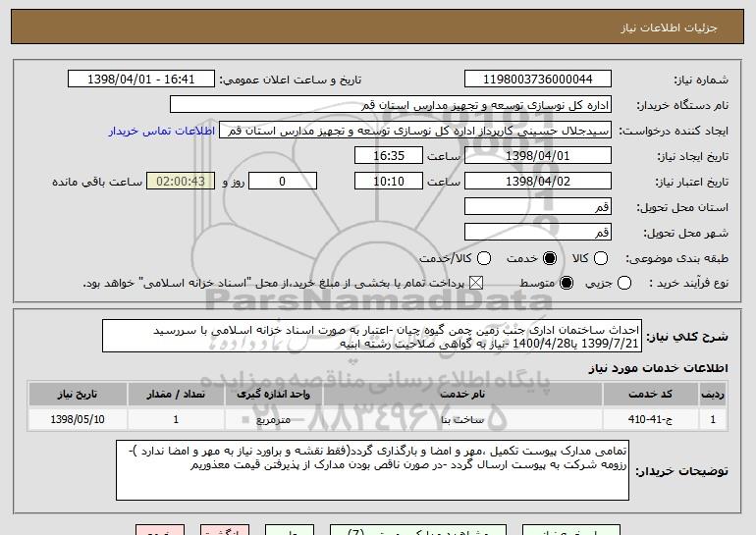This screenshot has width=756, height=535.
Task: Select the جزیی purchase type radio
Action: pyautogui.click(x=623, y=283)
